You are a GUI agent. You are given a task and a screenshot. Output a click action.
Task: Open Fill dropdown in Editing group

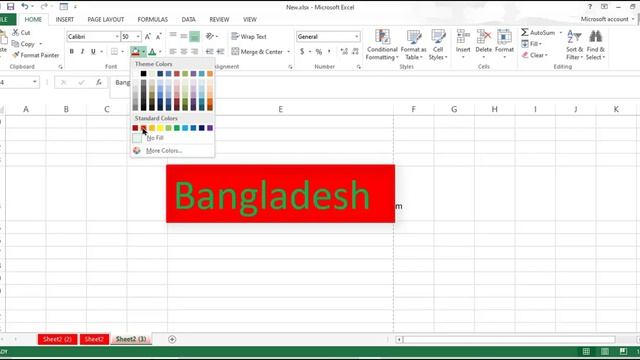(x=531, y=44)
